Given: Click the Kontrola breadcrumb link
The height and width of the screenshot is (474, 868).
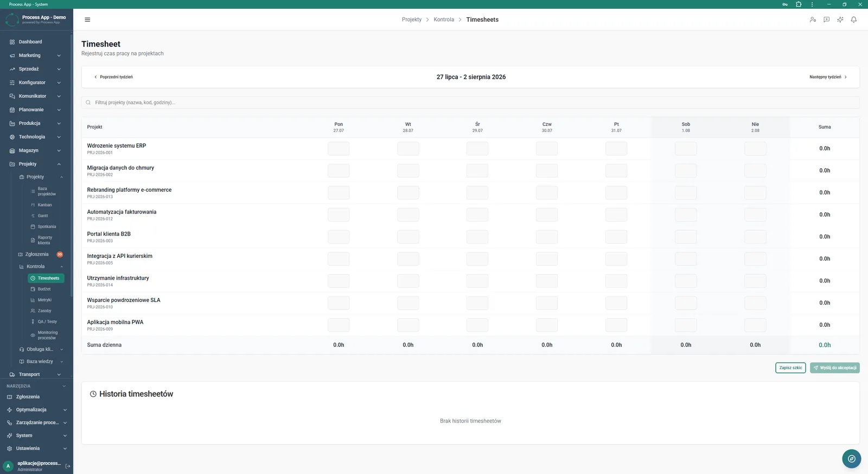Looking at the screenshot, I should coord(444,20).
